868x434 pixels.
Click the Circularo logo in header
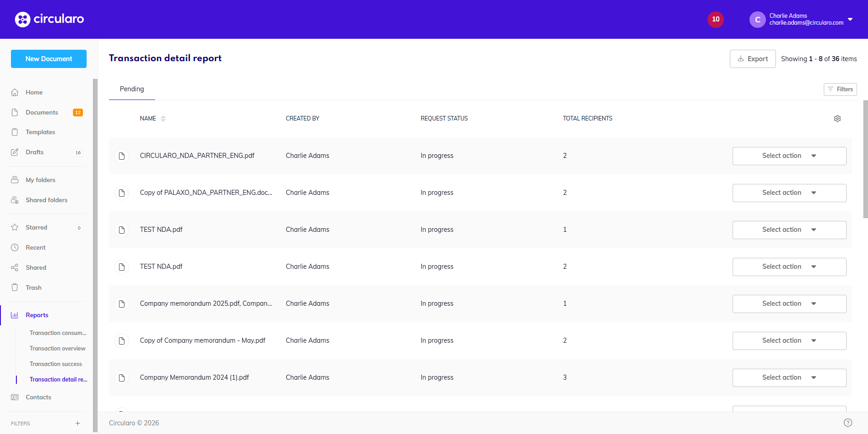(x=49, y=19)
